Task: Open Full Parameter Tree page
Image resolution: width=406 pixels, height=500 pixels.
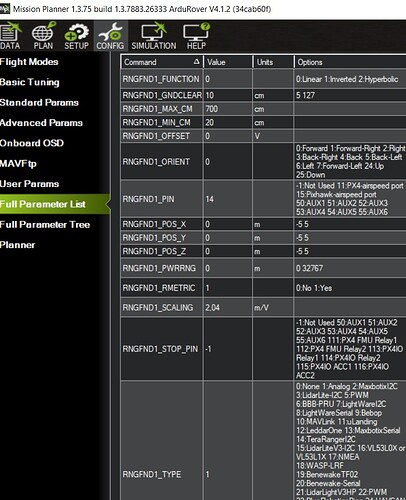Action: 45,224
